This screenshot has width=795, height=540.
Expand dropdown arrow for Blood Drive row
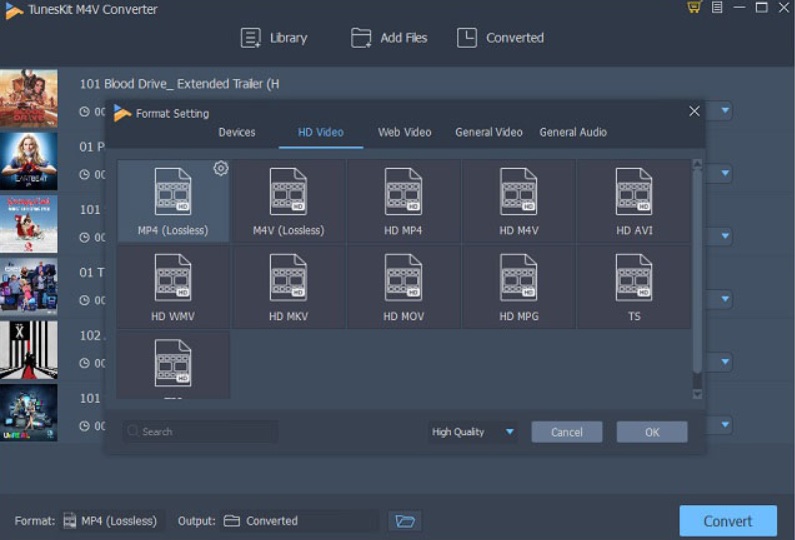click(725, 111)
